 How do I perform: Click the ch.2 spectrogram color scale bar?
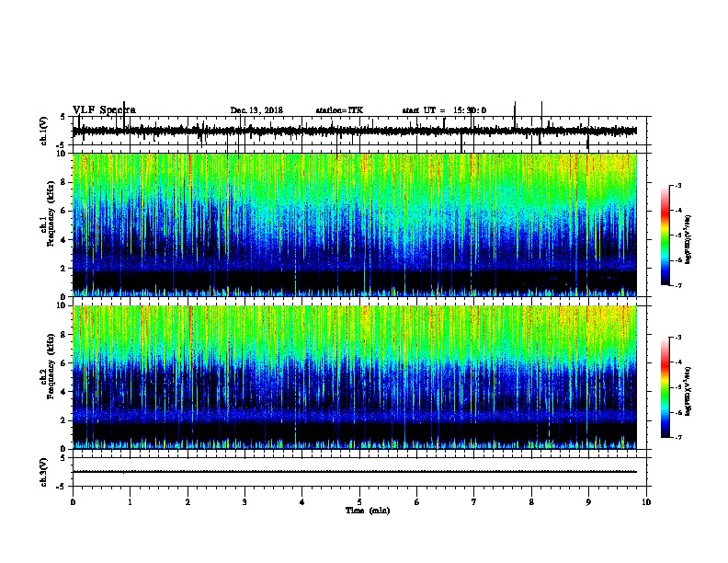(665, 387)
